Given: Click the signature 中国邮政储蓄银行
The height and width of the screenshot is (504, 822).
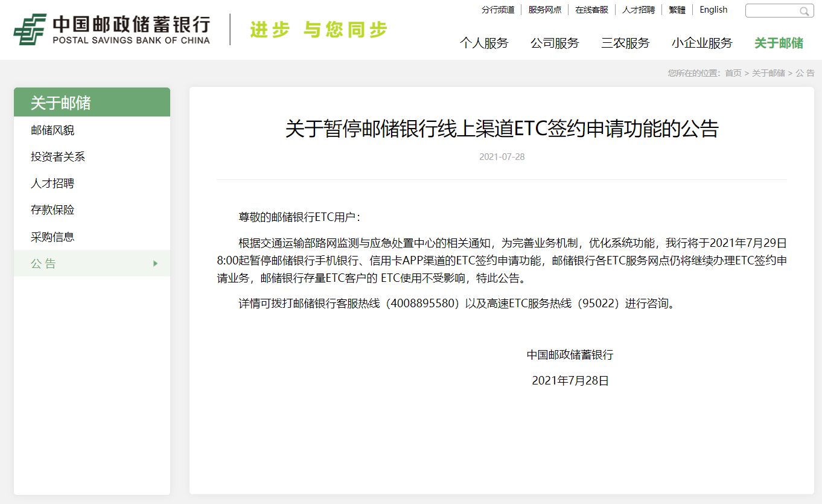Looking at the screenshot, I should pos(570,355).
